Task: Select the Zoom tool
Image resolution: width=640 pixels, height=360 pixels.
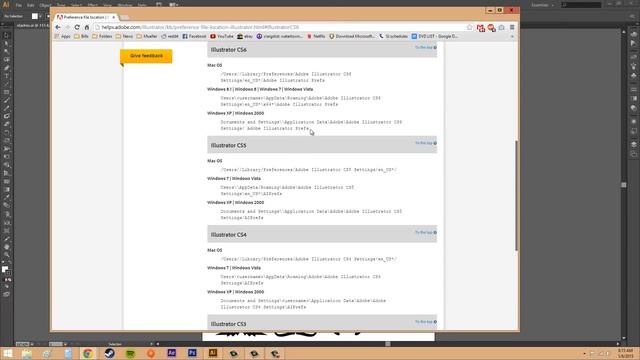Action: click(x=7, y=255)
